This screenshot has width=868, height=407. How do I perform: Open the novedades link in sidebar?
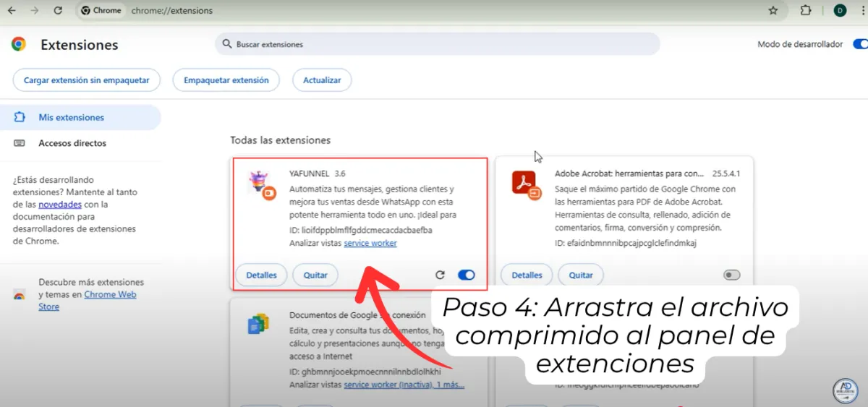click(59, 205)
